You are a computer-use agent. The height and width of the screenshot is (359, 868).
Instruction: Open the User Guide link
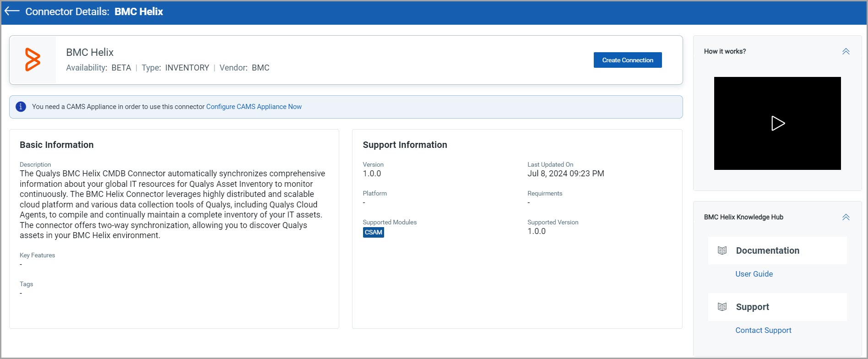[754, 274]
